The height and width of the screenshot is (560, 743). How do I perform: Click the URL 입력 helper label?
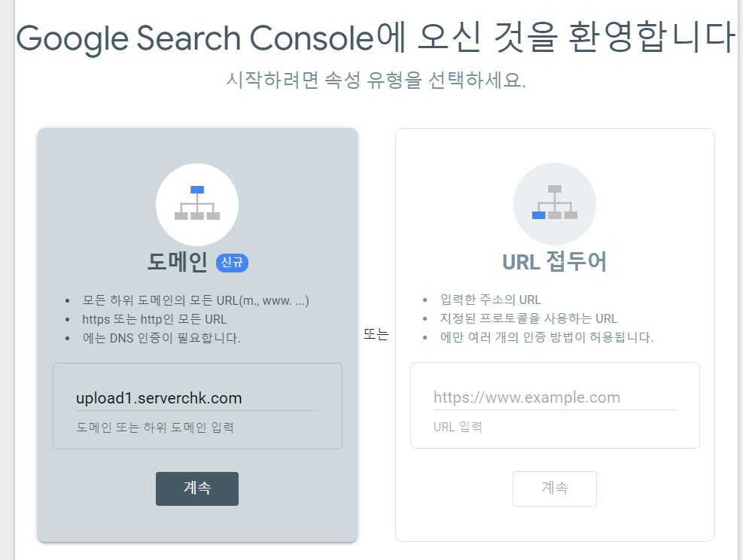[458, 427]
